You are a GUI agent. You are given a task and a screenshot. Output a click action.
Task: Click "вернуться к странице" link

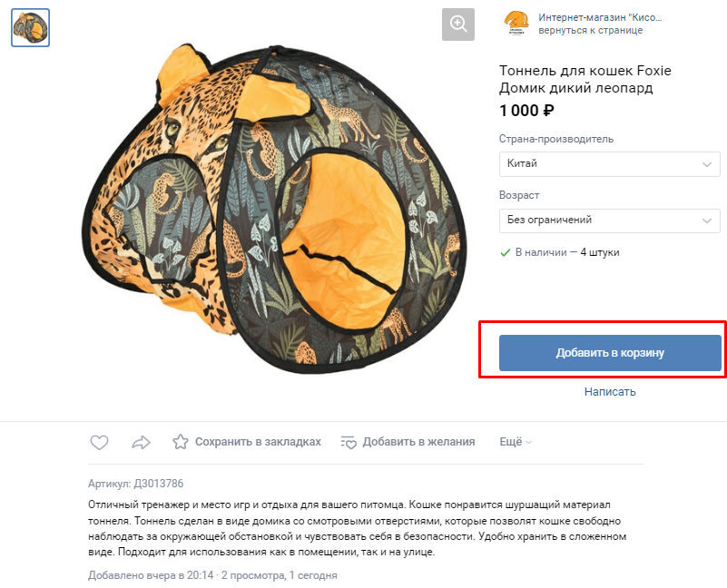pos(590,30)
